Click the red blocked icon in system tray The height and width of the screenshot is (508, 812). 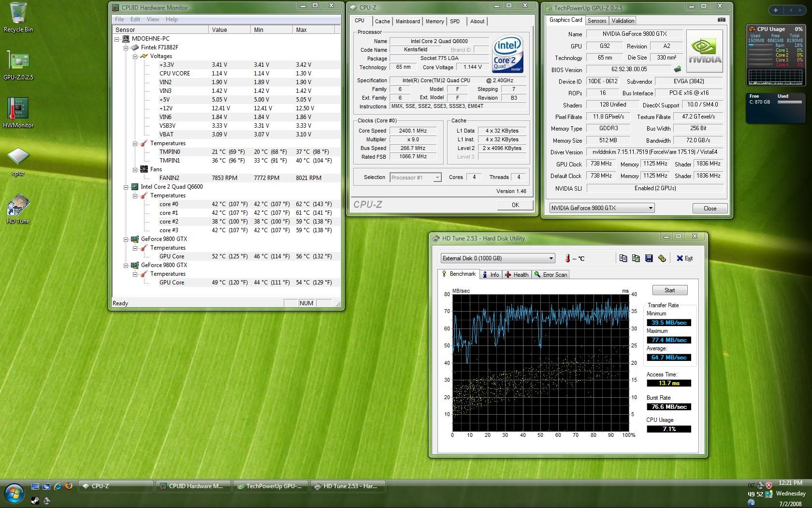[768, 485]
